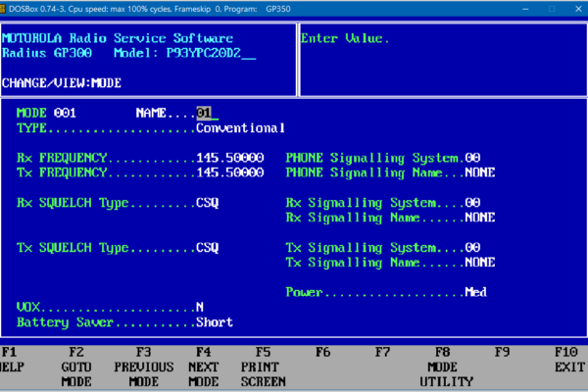588x392 pixels.
Task: Click Rx Signalling Name value NONE
Action: (x=480, y=218)
